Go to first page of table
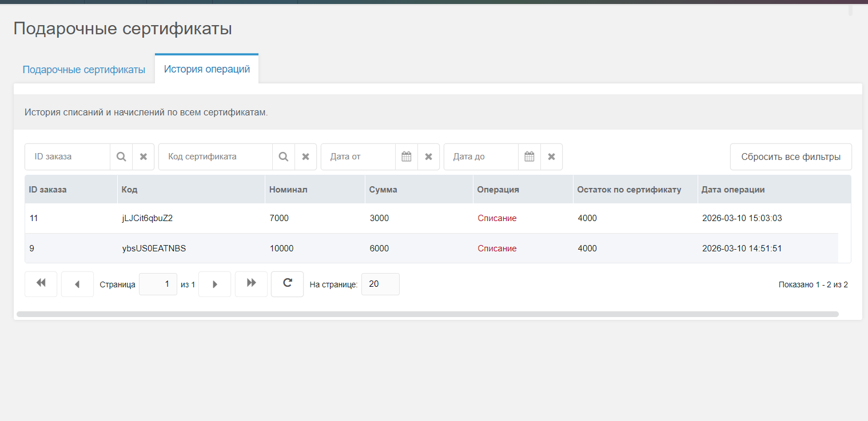The width and height of the screenshot is (868, 421). 41,284
